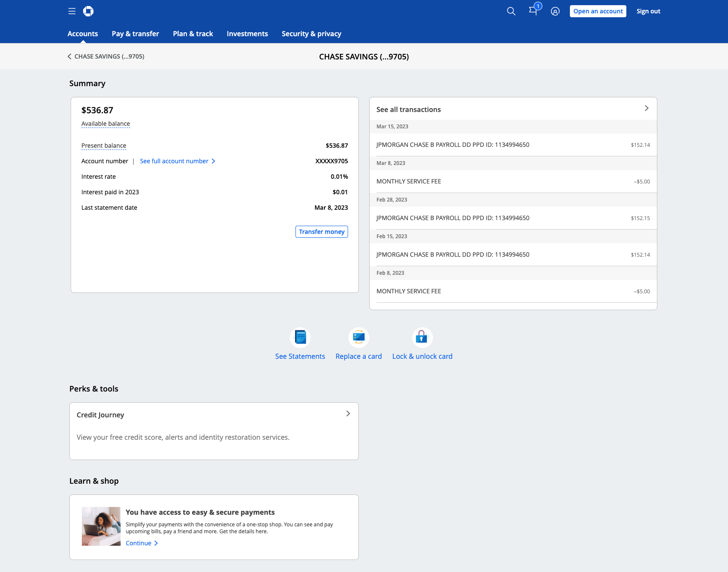
Task: Click Credit Journey title
Action: click(100, 415)
